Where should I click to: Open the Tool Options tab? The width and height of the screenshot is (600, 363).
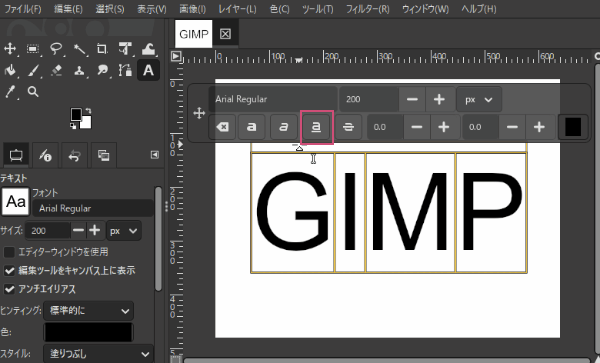click(16, 155)
